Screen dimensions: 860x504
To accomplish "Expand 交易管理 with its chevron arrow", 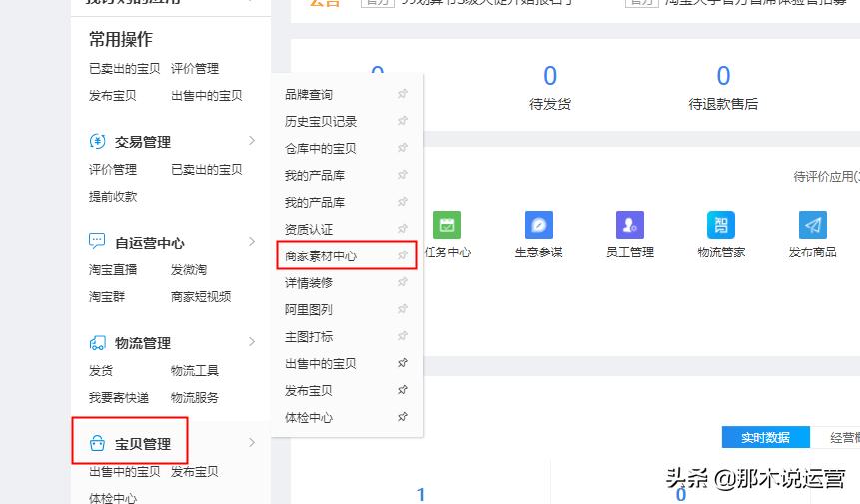I will coord(252,141).
